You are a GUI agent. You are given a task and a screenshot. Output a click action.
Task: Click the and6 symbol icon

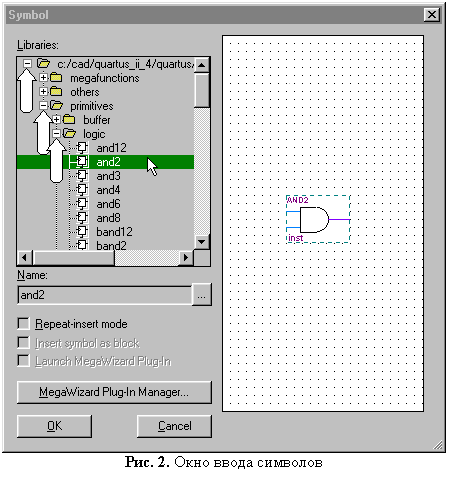click(82, 203)
